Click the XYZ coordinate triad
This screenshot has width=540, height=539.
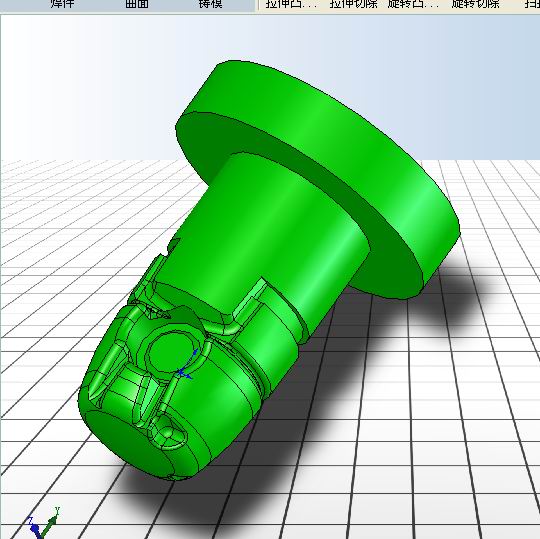tap(43, 524)
